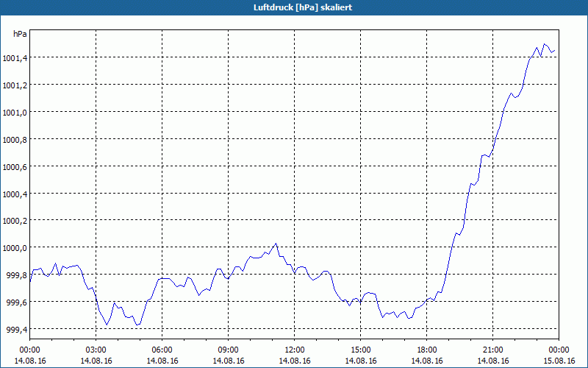Click the 12:00 time axis label
588x368 pixels.
295,350
